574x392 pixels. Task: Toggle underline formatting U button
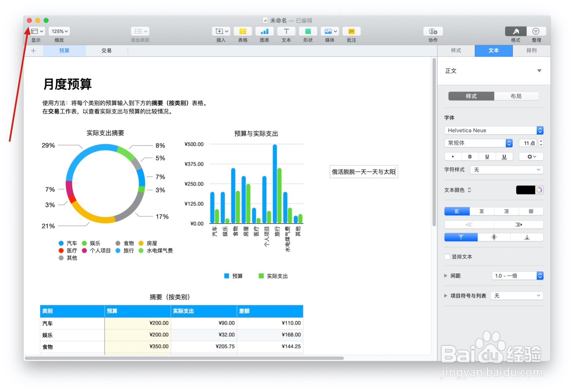coord(487,156)
